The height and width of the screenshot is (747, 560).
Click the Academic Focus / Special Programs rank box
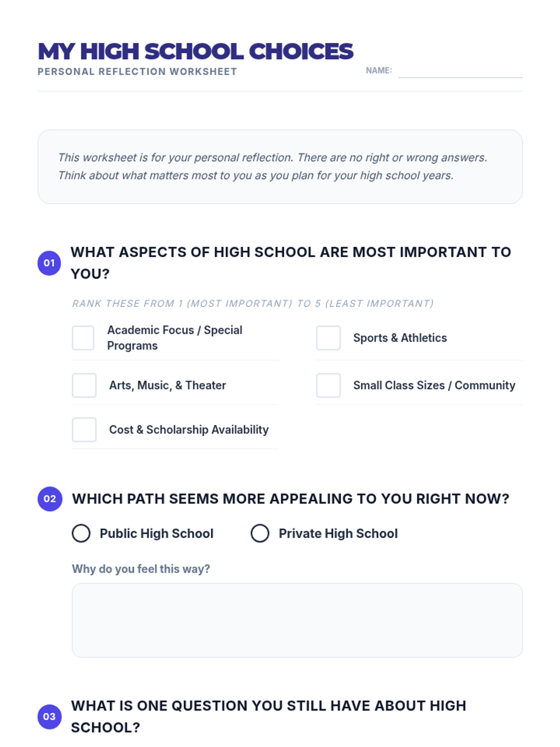[x=83, y=338]
